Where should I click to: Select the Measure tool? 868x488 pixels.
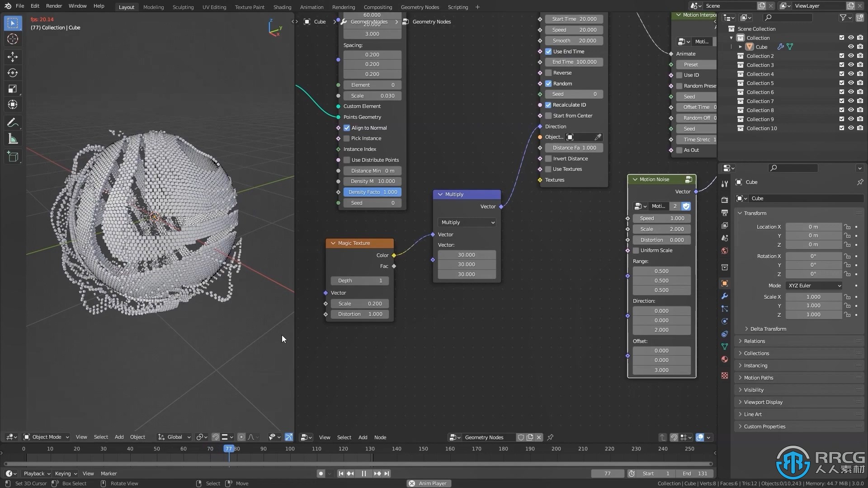[x=13, y=139]
